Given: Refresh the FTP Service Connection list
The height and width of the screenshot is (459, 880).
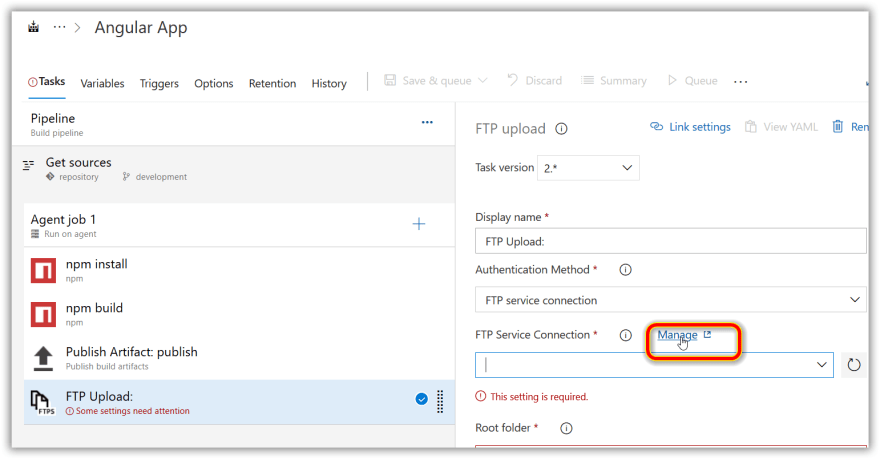Looking at the screenshot, I should click(x=854, y=365).
